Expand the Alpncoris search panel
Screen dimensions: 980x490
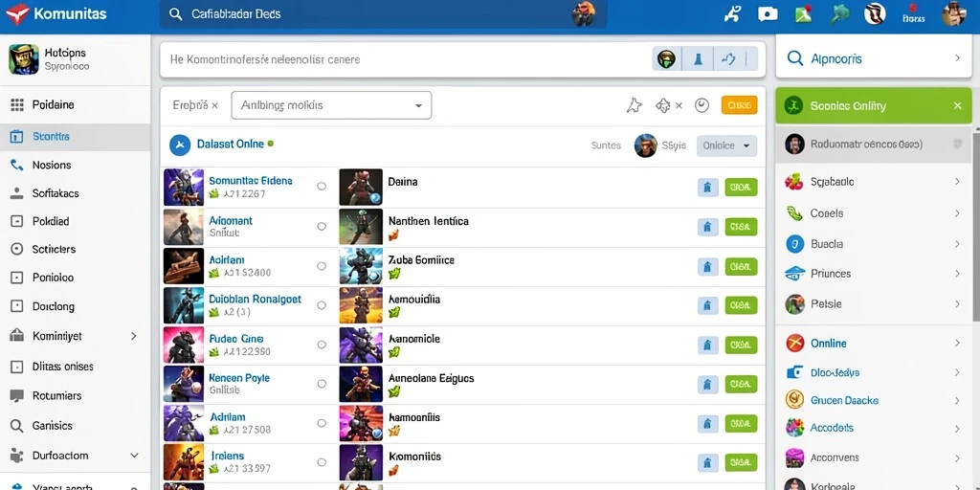[x=957, y=58]
